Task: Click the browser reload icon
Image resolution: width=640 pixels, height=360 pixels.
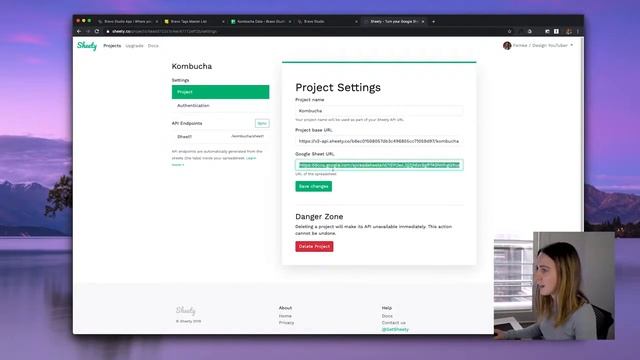Action: click(x=97, y=31)
